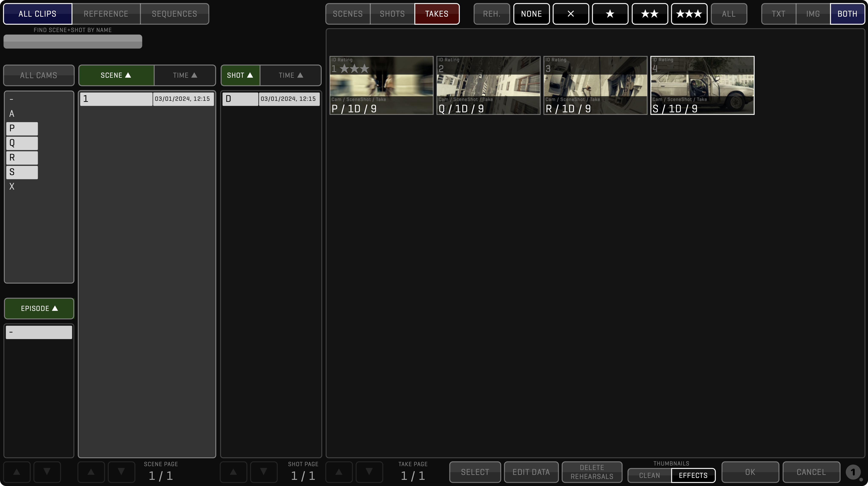Filter takes by two-star rating
The height and width of the screenshot is (486, 868).
pyautogui.click(x=650, y=14)
